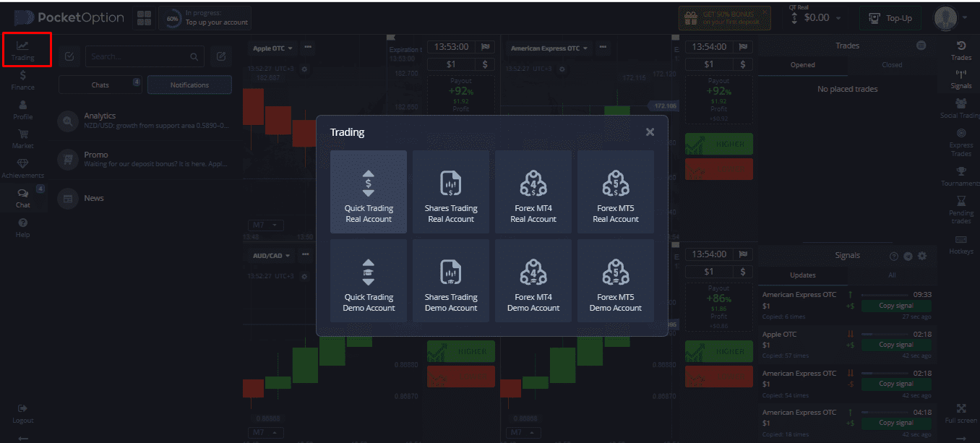The height and width of the screenshot is (443, 980).
Task: Open the user avatar account menu
Action: 950,18
